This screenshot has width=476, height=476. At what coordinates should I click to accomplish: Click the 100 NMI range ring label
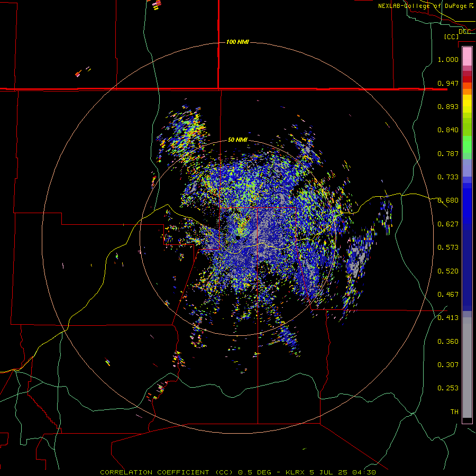click(x=237, y=42)
